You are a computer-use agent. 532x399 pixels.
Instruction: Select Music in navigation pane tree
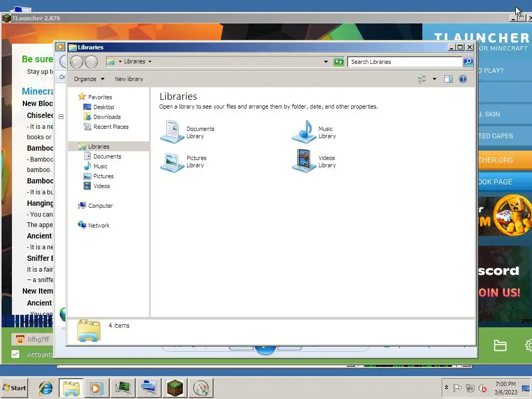(100, 166)
